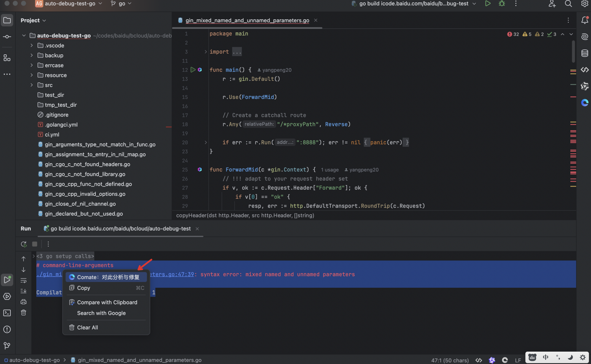Open the Database tool window
Viewport: 591px width, 364px height.
tap(585, 53)
